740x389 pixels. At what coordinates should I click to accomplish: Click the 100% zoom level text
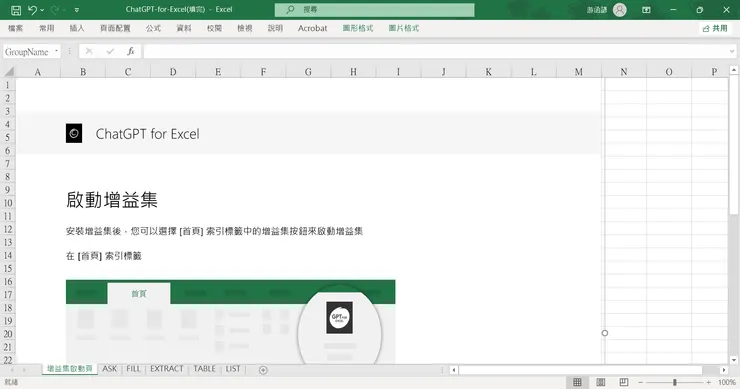[727, 382]
